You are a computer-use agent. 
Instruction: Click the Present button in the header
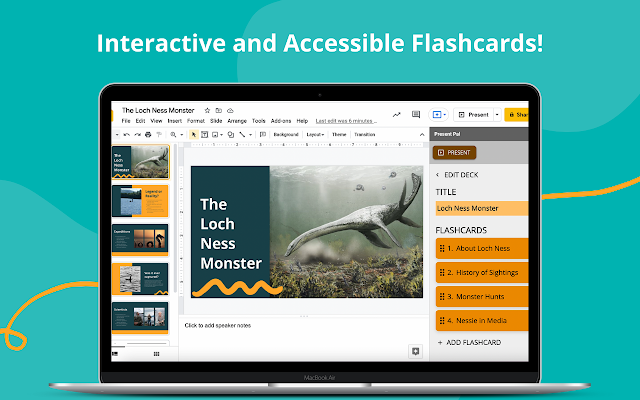click(473, 115)
